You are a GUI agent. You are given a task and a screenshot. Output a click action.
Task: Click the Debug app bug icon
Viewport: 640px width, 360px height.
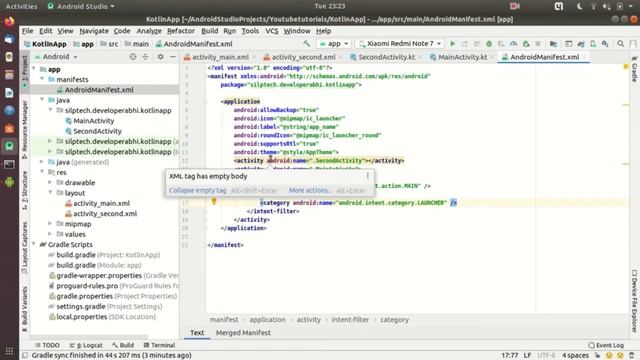point(489,44)
